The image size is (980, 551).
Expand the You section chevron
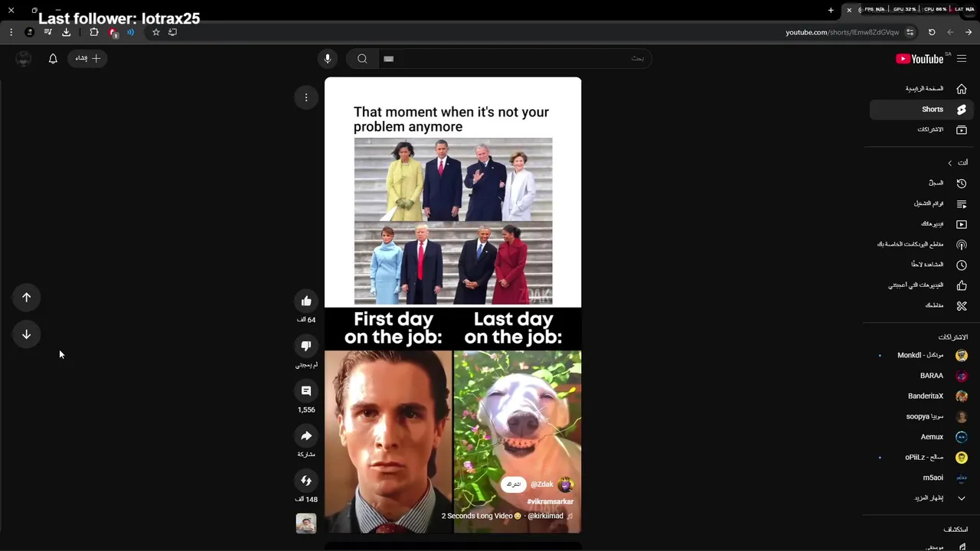point(950,163)
